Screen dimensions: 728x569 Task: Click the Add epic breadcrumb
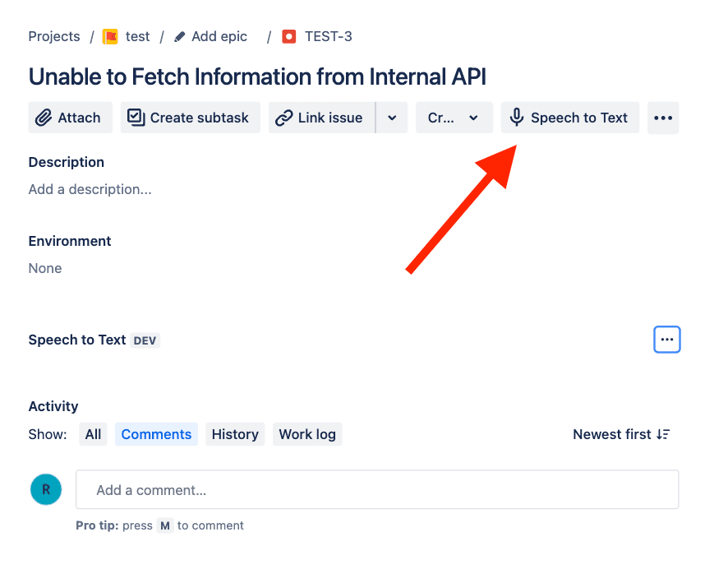click(x=219, y=36)
